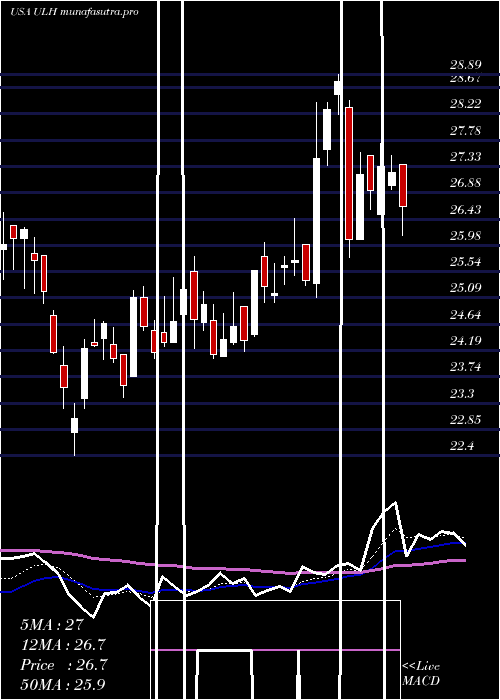Viewport: 500px width, 700px height.
Task: Click the 12MA : 26.7 indicator value
Action: [63, 645]
